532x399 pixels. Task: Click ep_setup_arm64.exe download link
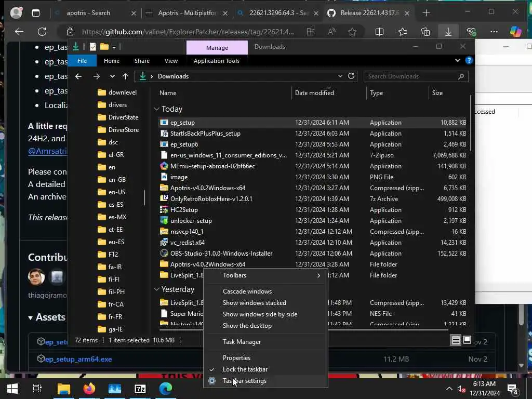tap(78, 359)
